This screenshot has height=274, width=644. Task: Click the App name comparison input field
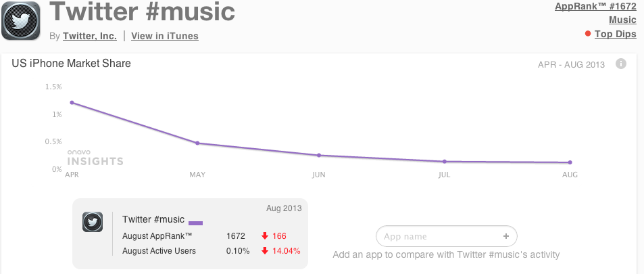pos(447,236)
